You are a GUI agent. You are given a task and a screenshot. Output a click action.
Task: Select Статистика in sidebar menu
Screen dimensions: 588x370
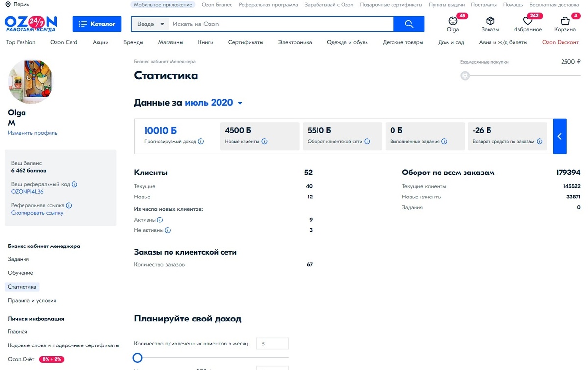click(x=22, y=287)
